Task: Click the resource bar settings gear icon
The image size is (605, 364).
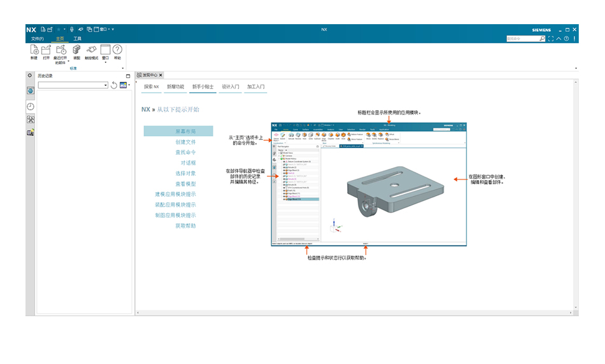Action: click(x=30, y=76)
